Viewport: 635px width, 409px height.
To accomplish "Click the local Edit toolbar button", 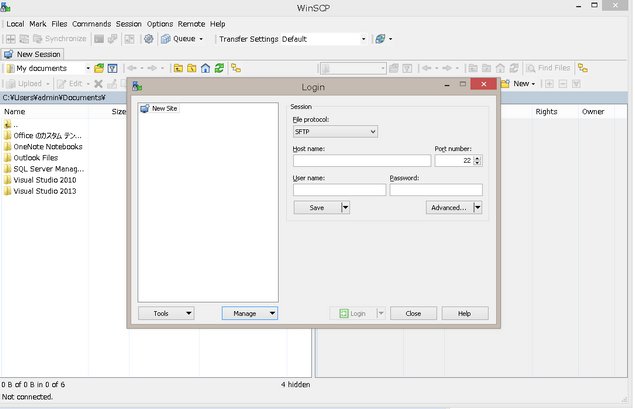I will [73, 84].
